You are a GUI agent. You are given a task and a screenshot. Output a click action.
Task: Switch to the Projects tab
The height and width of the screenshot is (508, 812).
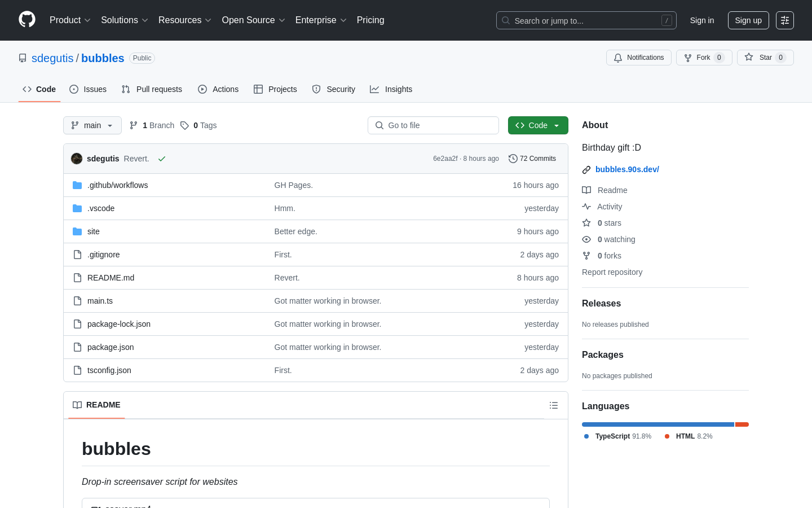click(275, 89)
